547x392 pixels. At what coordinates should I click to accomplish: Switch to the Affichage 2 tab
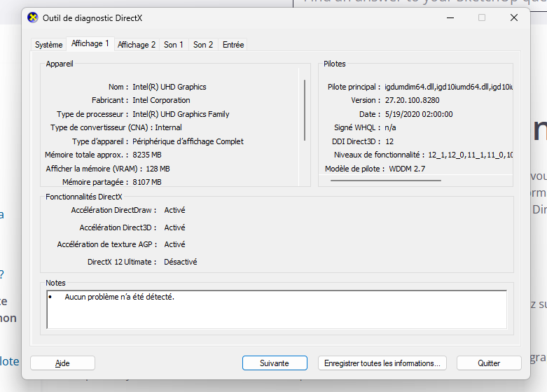[x=137, y=45]
